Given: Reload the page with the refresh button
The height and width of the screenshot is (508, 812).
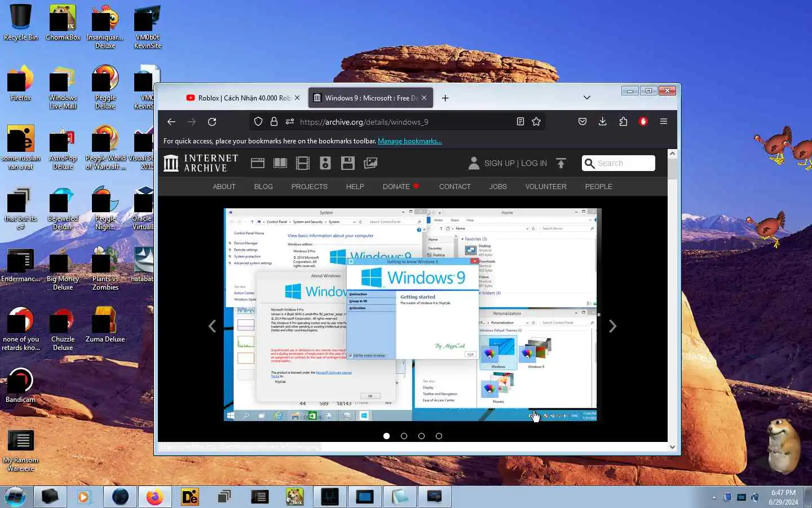Looking at the screenshot, I should point(212,121).
